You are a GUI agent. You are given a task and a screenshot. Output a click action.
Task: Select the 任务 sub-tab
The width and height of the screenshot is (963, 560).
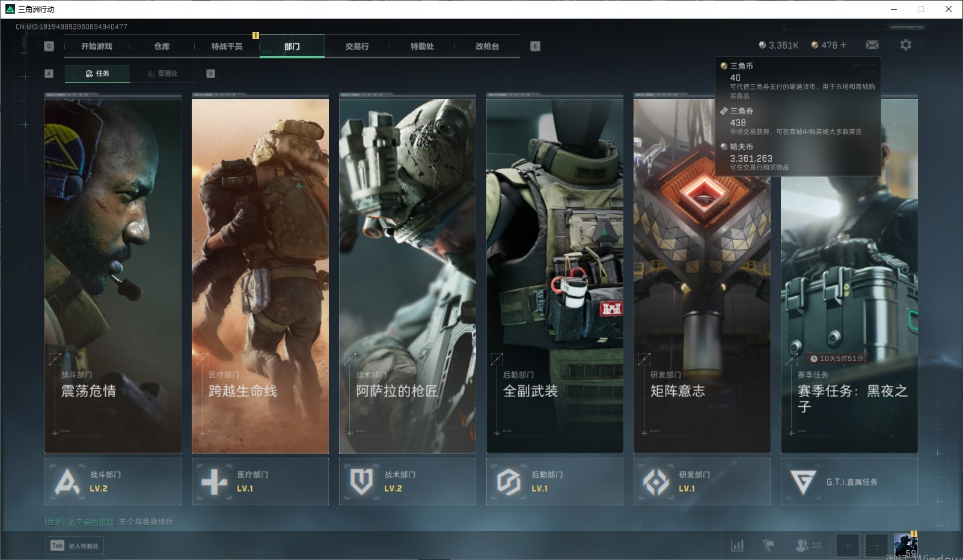(x=97, y=73)
